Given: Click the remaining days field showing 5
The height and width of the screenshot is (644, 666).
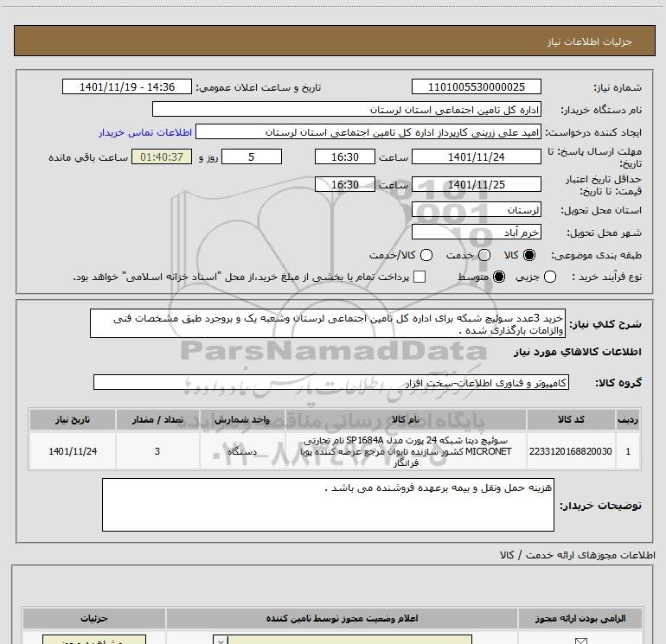Looking at the screenshot, I should (252, 157).
